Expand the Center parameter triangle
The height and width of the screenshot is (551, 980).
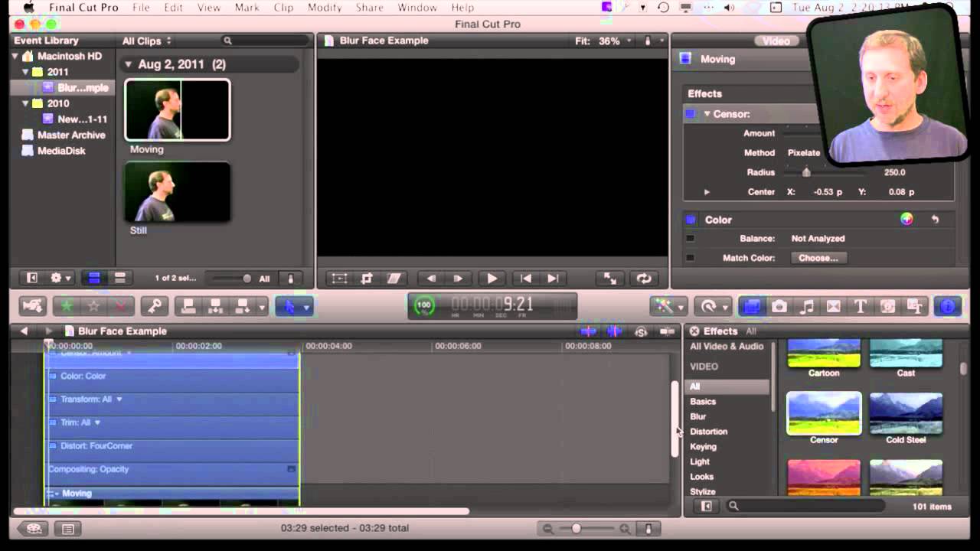click(707, 192)
